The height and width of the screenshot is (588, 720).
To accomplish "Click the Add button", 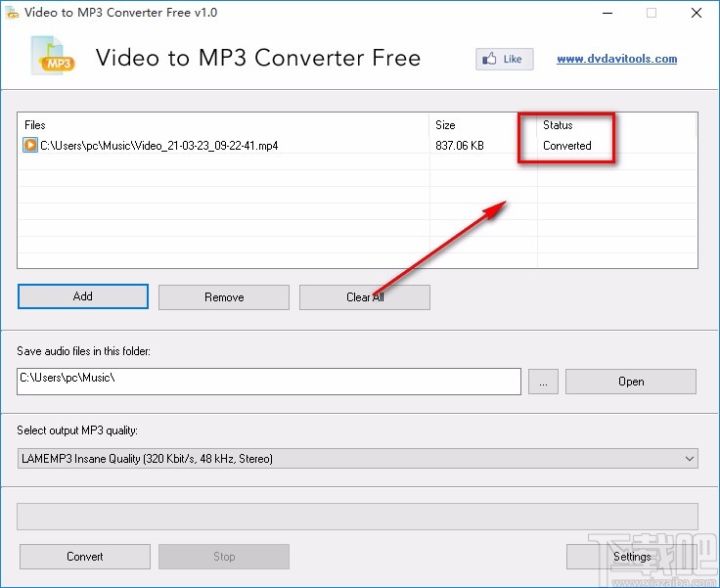I will [x=83, y=296].
